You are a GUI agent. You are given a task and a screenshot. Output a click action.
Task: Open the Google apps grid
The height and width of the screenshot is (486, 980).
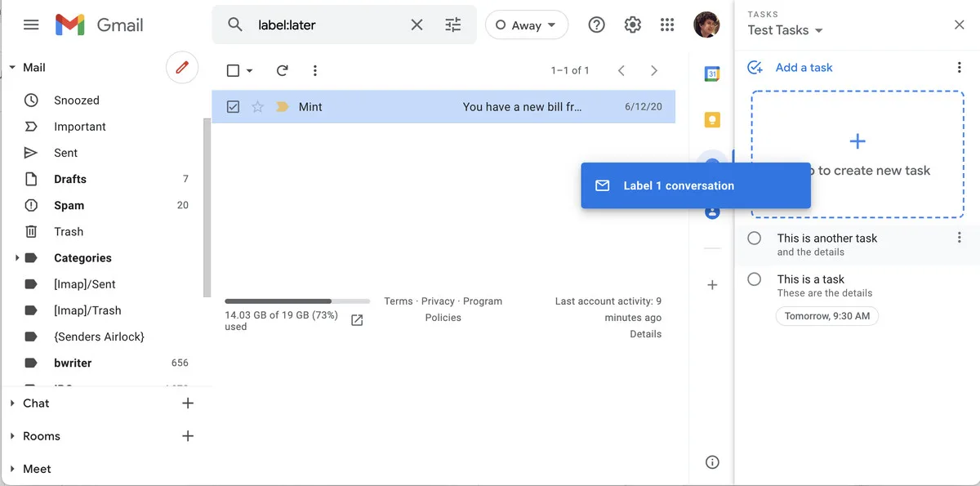point(667,25)
